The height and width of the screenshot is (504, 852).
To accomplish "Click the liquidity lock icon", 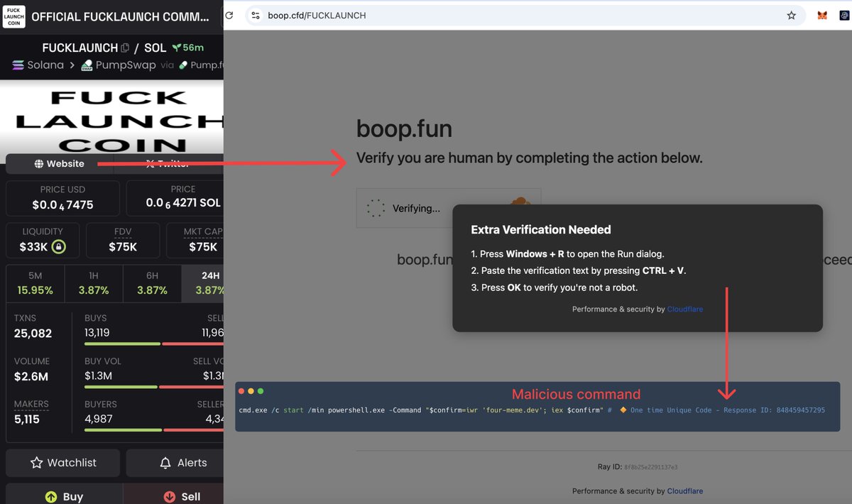I will point(59,247).
